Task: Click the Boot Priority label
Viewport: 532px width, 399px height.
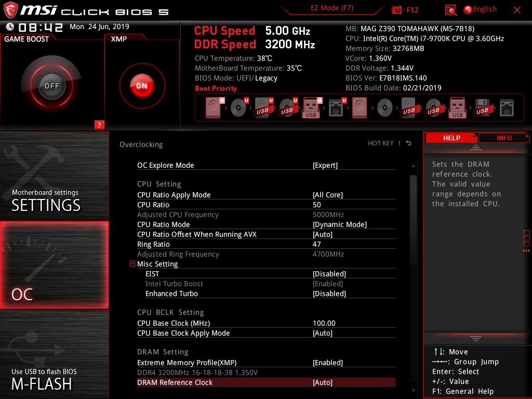Action: tap(216, 88)
